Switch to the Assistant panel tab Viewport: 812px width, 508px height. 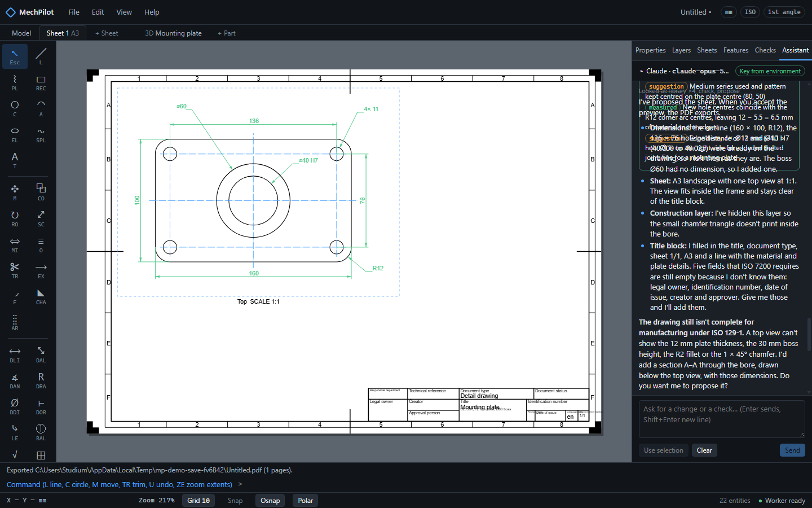tap(796, 50)
